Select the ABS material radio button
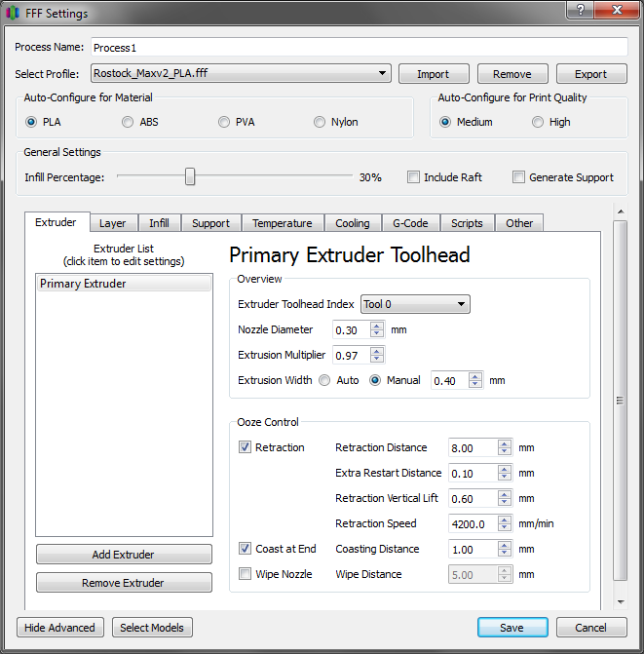The width and height of the screenshot is (644, 654). (x=129, y=122)
